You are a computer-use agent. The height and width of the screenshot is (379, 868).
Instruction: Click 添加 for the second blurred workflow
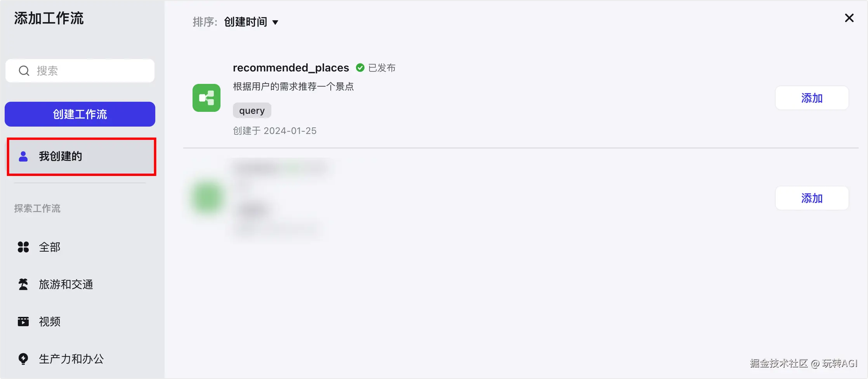click(812, 198)
